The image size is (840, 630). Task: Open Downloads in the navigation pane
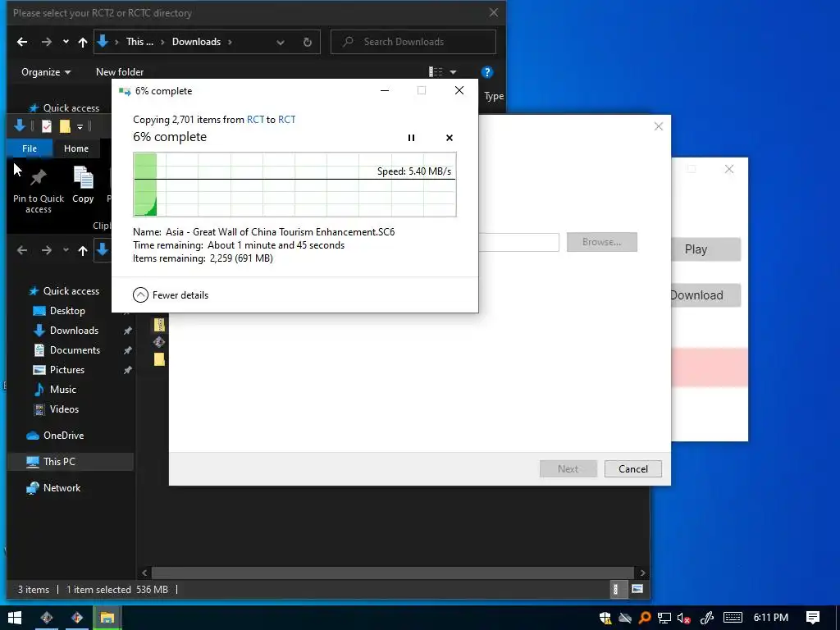[x=74, y=331]
